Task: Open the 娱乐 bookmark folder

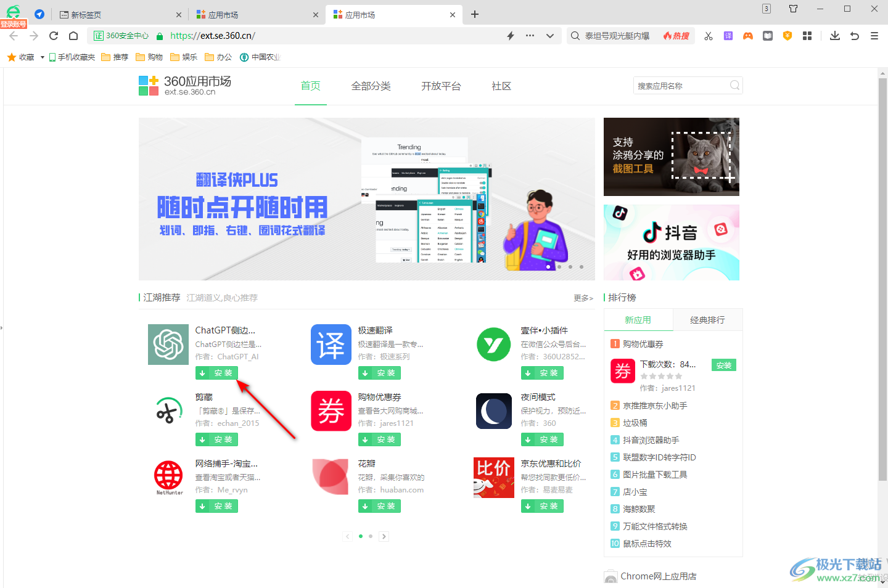Action: pos(184,57)
